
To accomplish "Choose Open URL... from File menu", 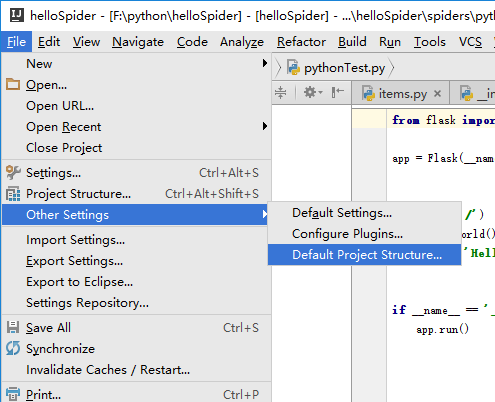I will tap(136, 106).
